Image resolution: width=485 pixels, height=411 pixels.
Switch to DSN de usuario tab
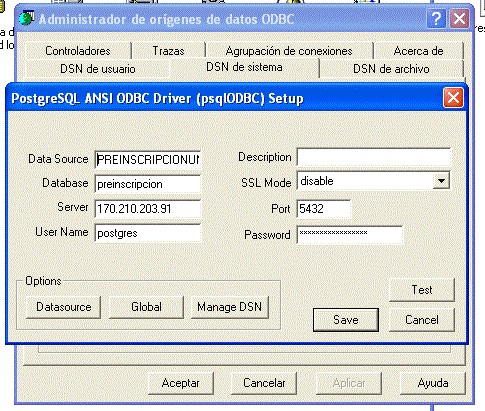pyautogui.click(x=98, y=69)
